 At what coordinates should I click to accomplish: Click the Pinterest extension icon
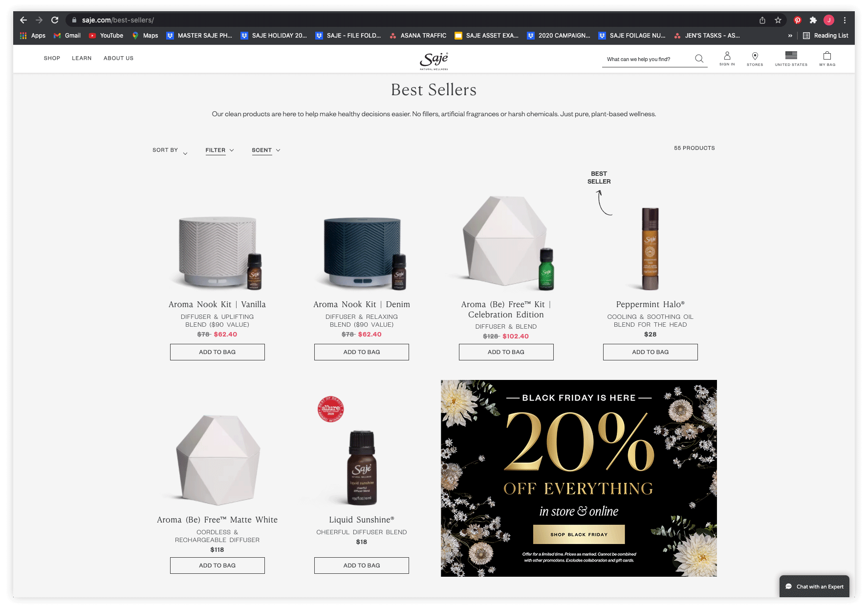click(797, 20)
